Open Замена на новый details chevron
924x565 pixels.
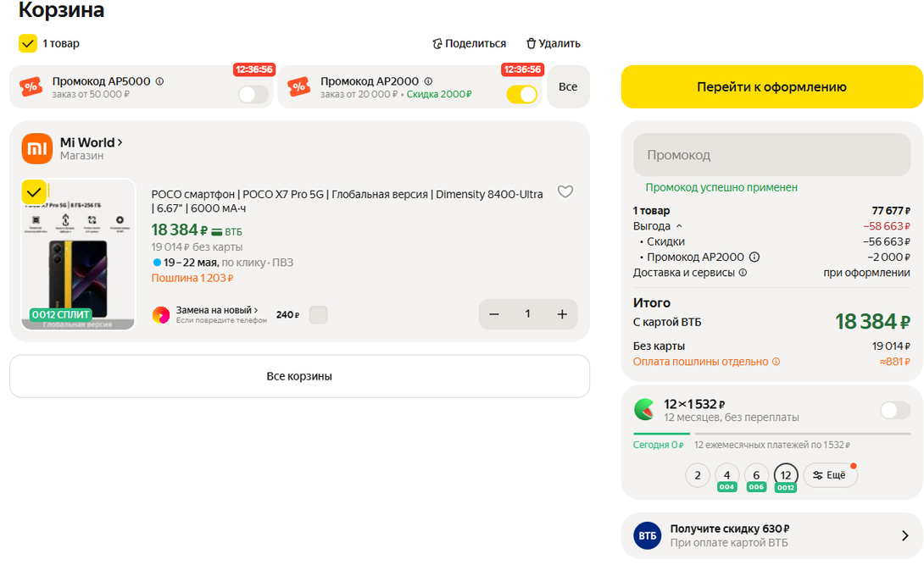click(x=256, y=310)
